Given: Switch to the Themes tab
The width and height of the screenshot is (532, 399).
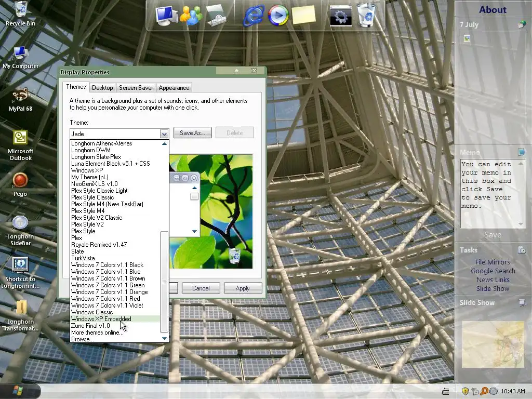Looking at the screenshot, I should (x=76, y=87).
